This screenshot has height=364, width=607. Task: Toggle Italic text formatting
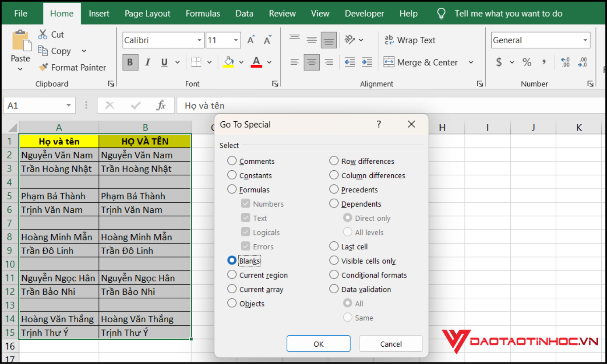click(x=148, y=62)
